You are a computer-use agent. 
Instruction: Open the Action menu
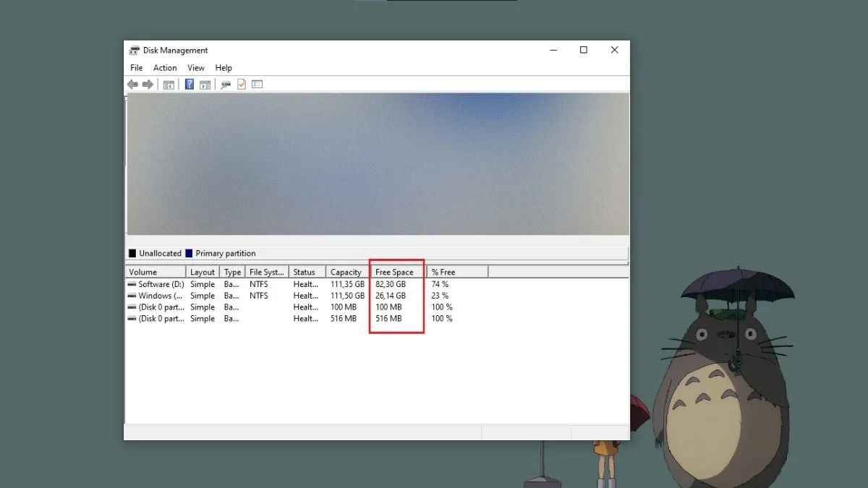pyautogui.click(x=165, y=68)
